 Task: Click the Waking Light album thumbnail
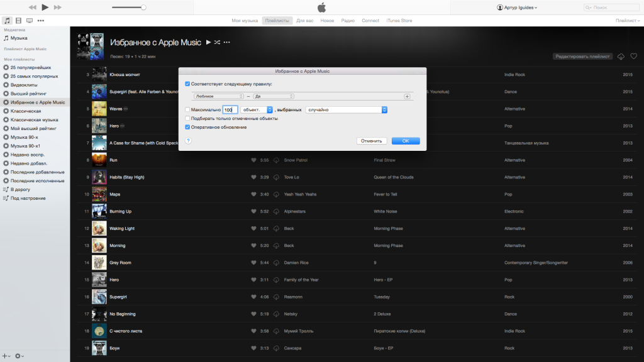click(99, 229)
